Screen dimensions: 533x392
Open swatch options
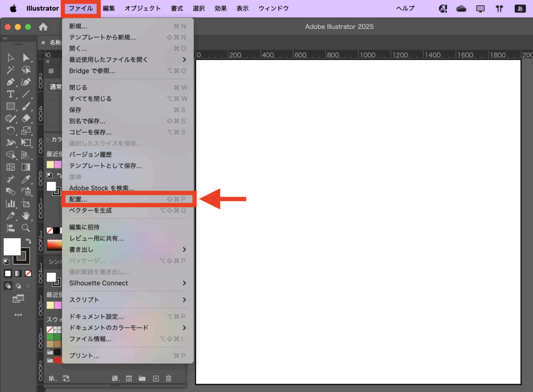click(x=129, y=378)
